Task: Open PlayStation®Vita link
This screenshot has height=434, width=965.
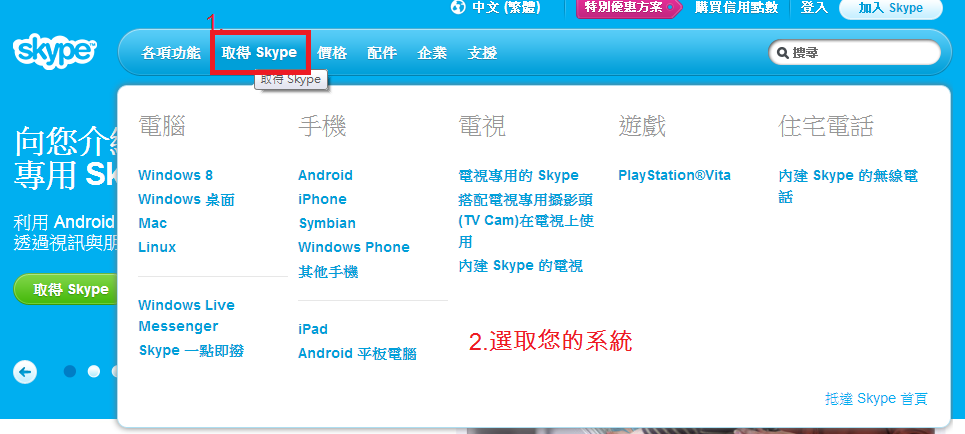Action: (x=675, y=175)
